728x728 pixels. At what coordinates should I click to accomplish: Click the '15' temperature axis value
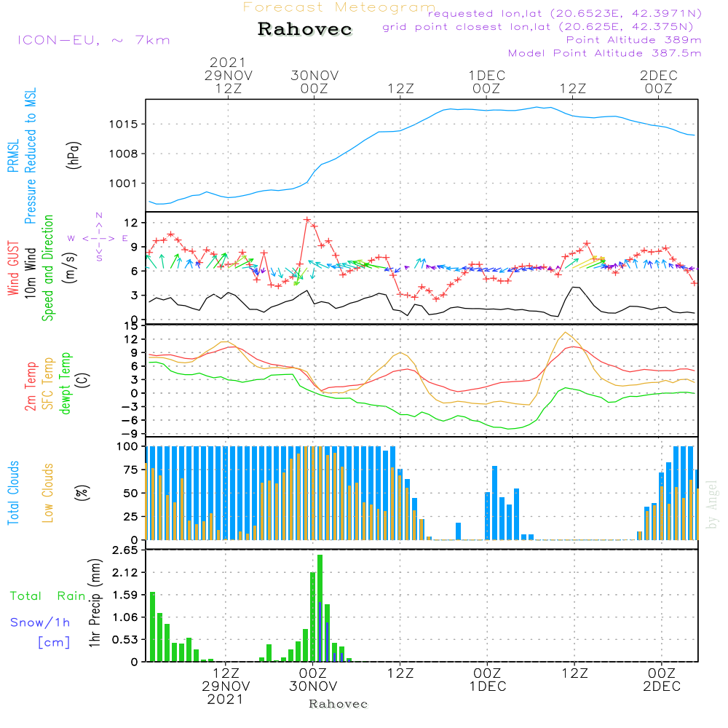[x=131, y=326]
